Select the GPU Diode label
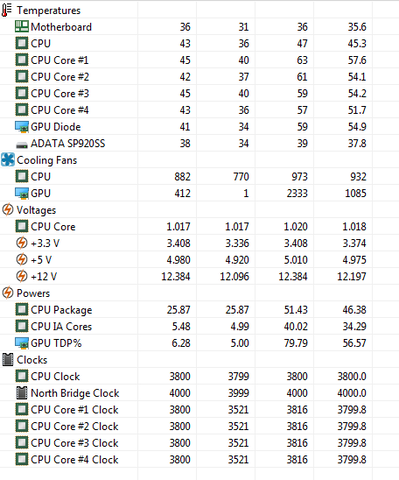This screenshot has width=399, height=480. [x=56, y=127]
